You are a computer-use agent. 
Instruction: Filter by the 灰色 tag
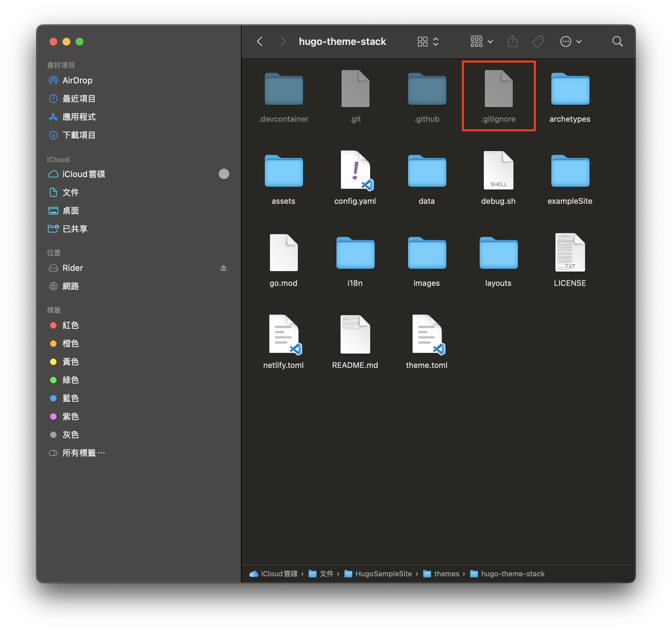pos(139,435)
